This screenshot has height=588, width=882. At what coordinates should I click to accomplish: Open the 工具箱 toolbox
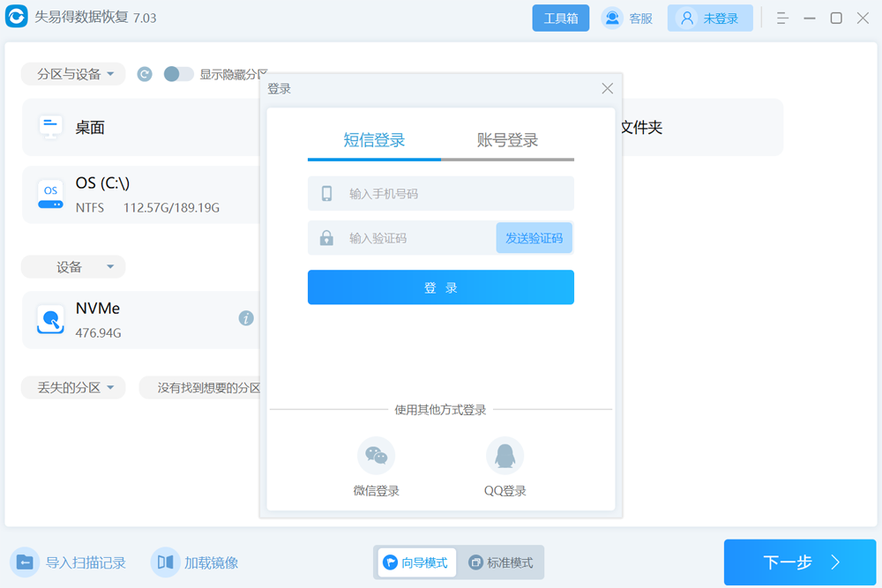[x=561, y=18]
